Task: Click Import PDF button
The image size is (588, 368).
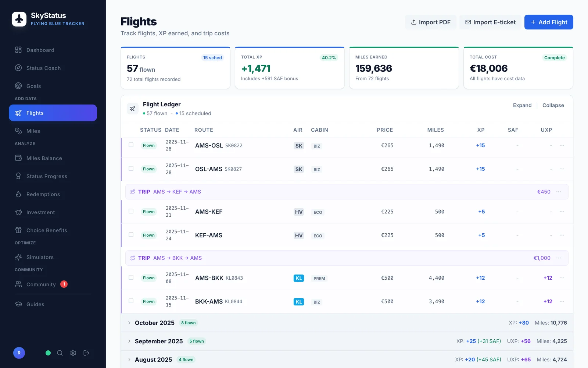Action: 431,22
